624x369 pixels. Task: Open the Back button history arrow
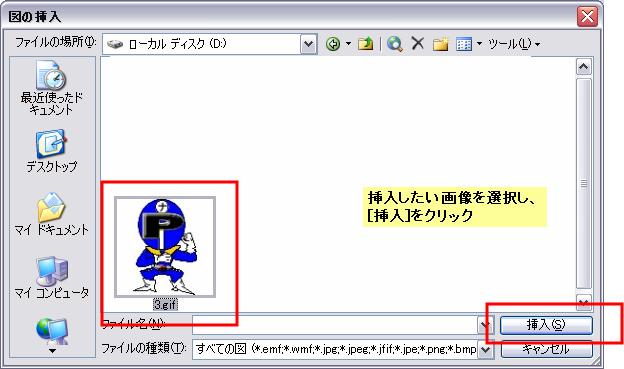click(x=348, y=44)
